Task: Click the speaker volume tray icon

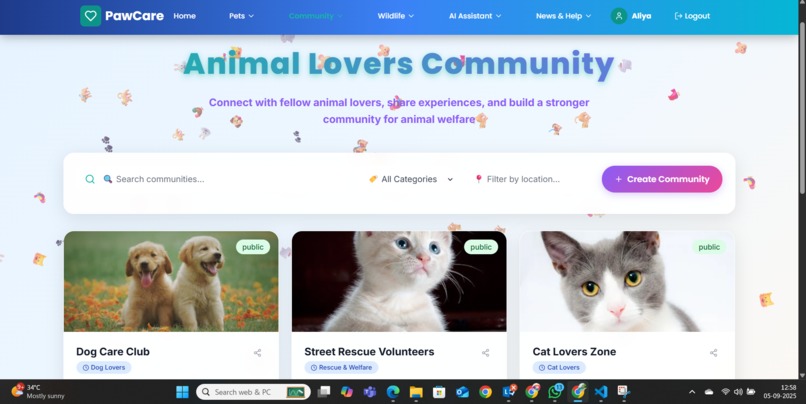Action: pos(738,392)
